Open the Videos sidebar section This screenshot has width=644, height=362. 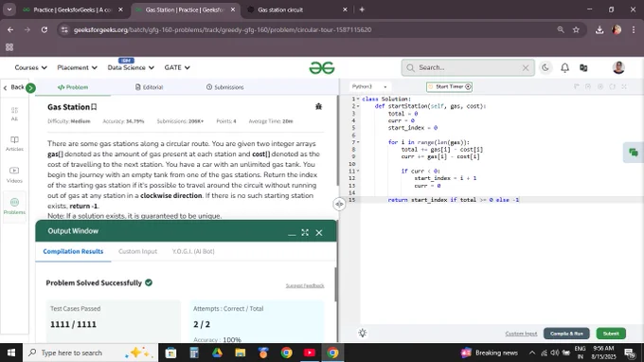(x=14, y=174)
